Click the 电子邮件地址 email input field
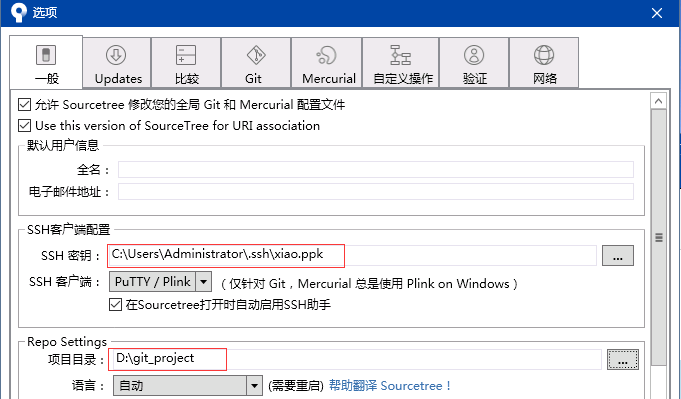This screenshot has width=681, height=399. coord(376,191)
